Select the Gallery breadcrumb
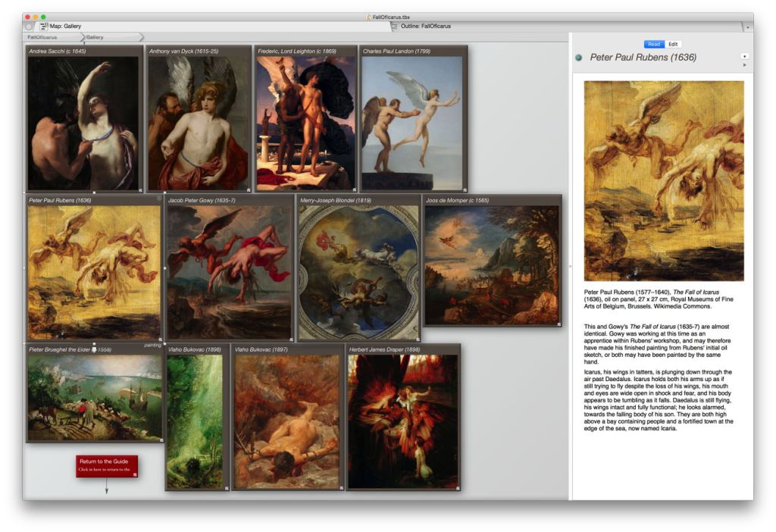 click(95, 36)
